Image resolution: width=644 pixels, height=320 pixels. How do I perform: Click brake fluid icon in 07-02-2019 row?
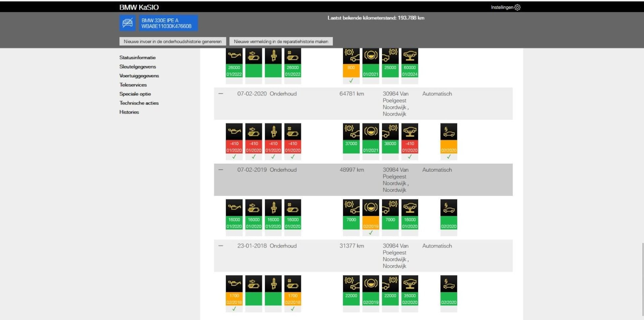pos(371,208)
